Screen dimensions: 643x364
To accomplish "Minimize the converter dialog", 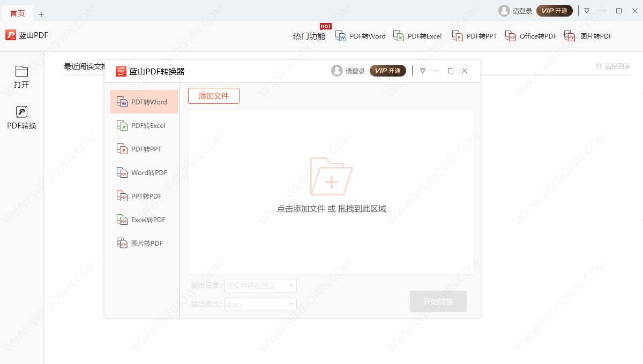I will [437, 71].
